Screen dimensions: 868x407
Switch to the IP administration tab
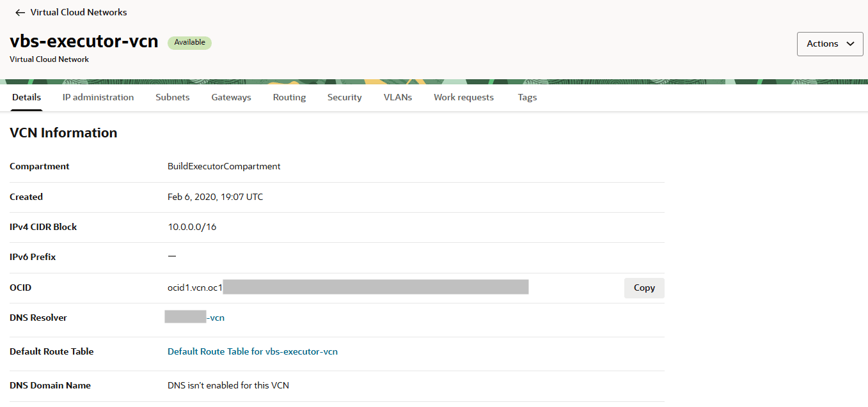[98, 97]
